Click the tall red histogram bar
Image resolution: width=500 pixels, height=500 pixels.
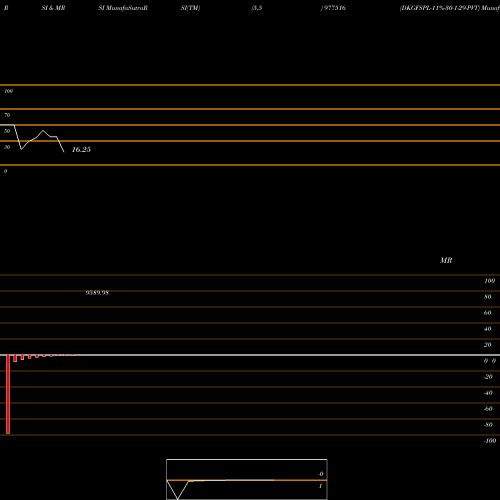[8, 394]
